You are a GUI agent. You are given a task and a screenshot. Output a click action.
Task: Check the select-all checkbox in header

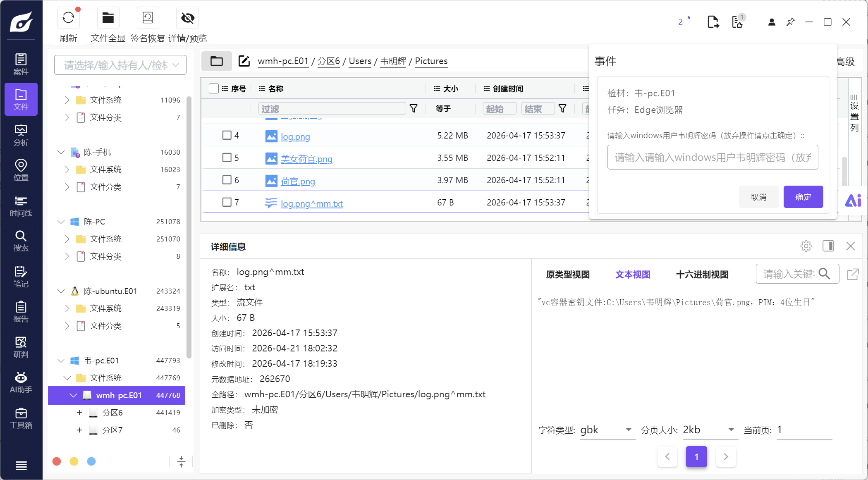214,88
